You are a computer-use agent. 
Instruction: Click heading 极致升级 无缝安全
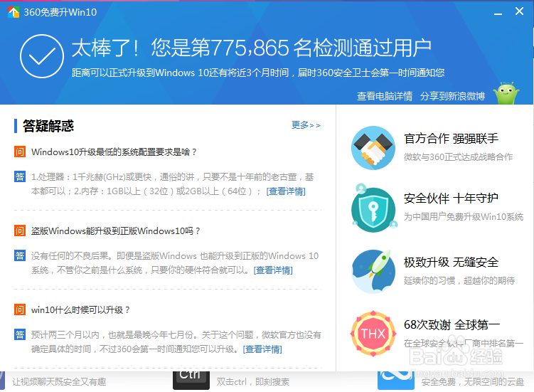451,262
